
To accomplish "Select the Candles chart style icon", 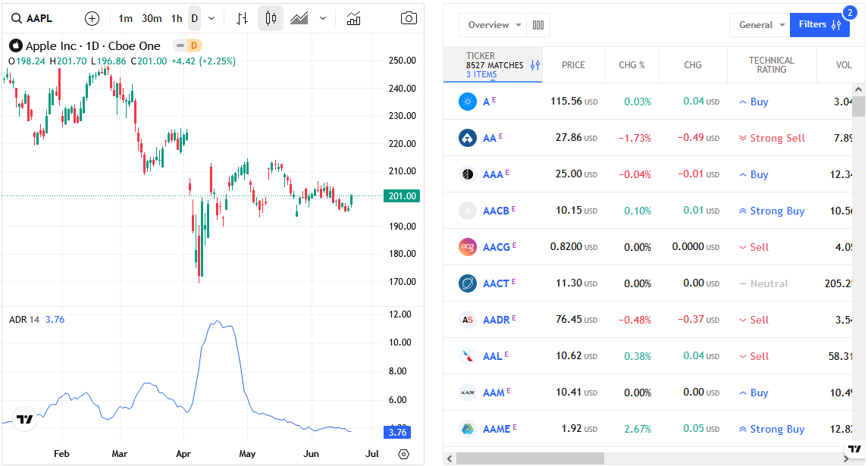I will (x=271, y=18).
